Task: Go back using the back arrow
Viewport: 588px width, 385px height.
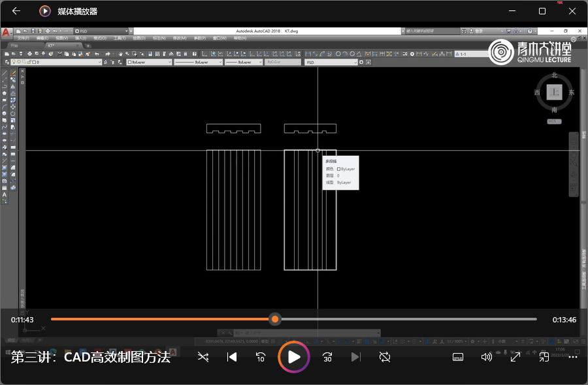Action: [x=16, y=11]
